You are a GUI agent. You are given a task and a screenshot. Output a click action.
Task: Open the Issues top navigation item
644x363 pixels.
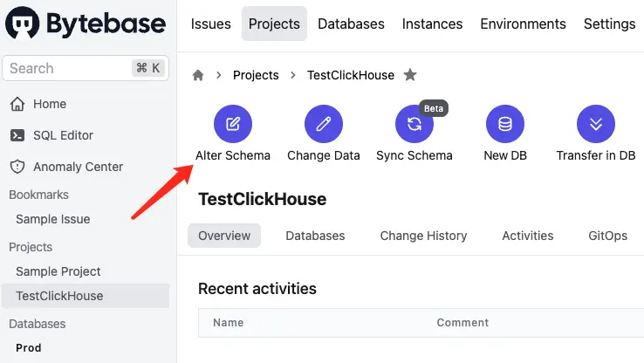coord(210,24)
